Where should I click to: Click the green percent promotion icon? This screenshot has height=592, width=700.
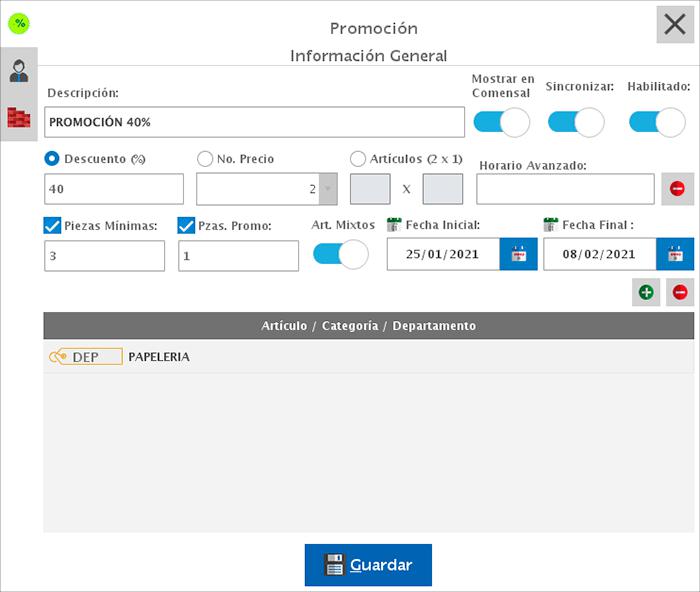pyautogui.click(x=19, y=23)
